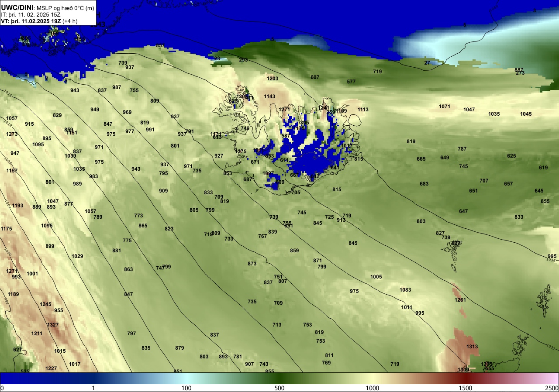Click the 2500 label on the color scale
This screenshot has width=559, height=392.
click(x=552, y=388)
